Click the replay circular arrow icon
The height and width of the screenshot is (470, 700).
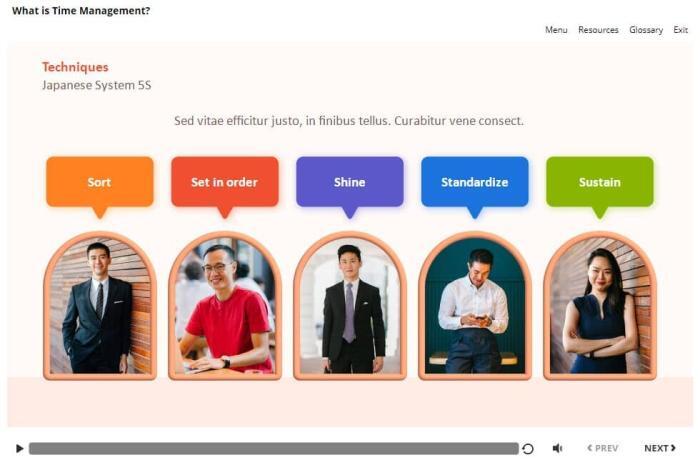pyautogui.click(x=528, y=449)
